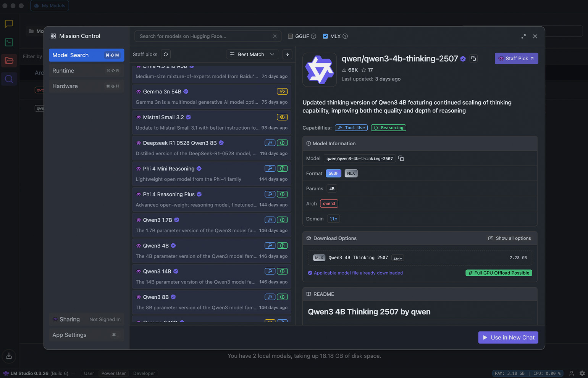Open the Best Match sort dropdown
Viewport: 588px width, 378px height.
click(x=252, y=55)
